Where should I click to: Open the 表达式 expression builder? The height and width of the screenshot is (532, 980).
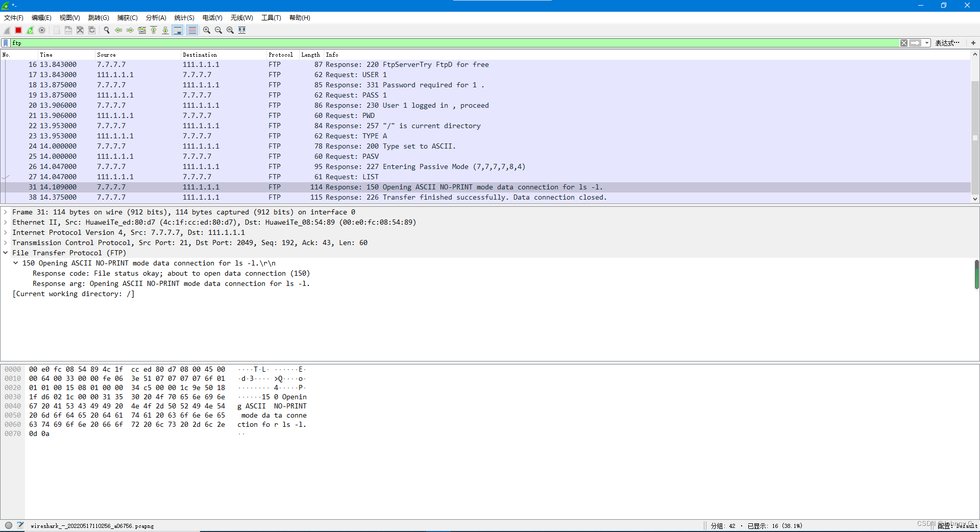[947, 43]
